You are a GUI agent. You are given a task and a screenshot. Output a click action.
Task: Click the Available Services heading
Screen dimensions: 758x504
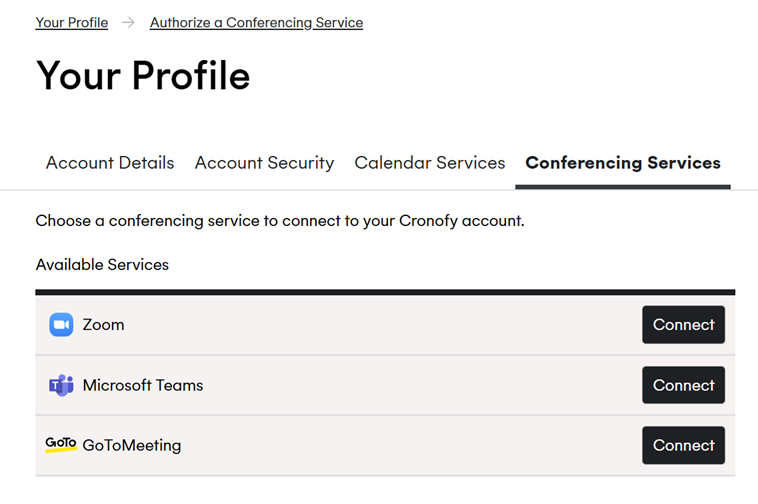point(102,265)
